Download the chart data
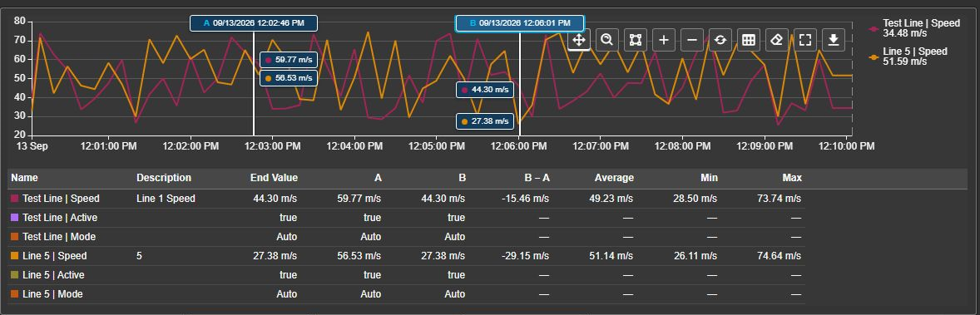 tap(833, 40)
